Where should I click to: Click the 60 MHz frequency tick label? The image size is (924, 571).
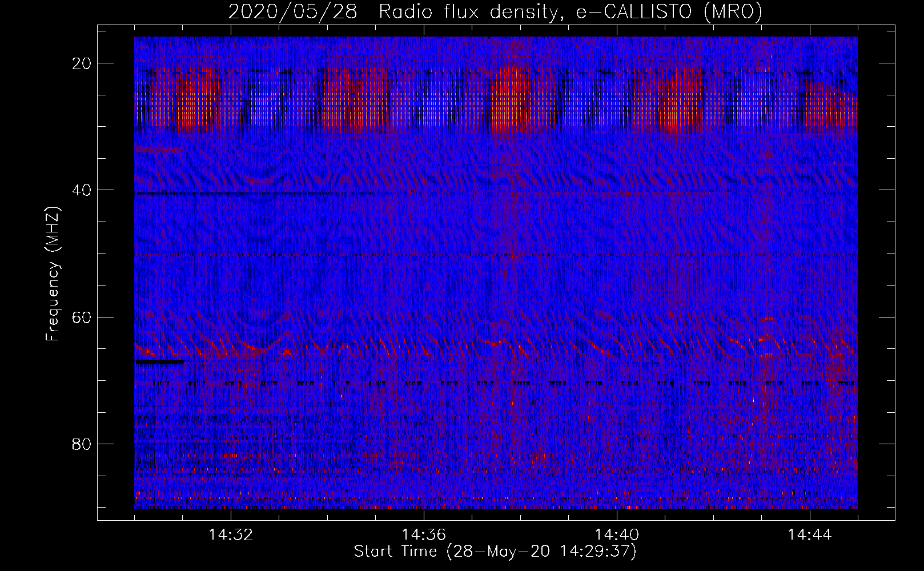[82, 317]
